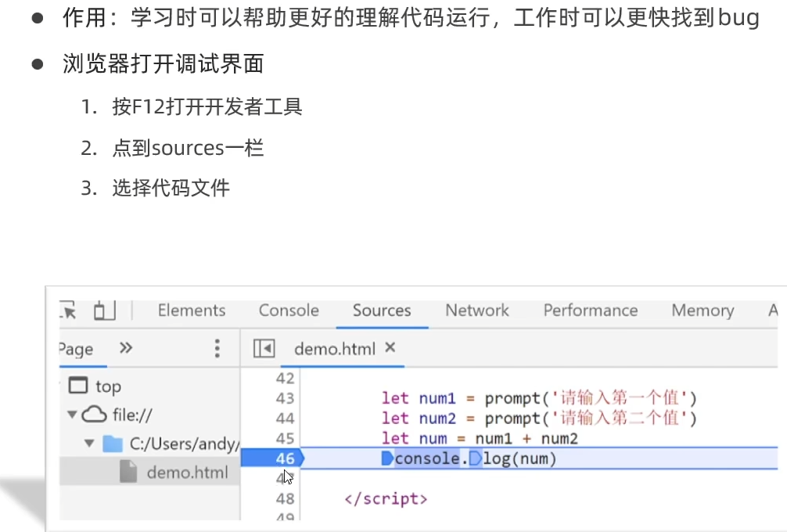The width and height of the screenshot is (787, 532).
Task: Open the navigator three-dot menu
Action: pyautogui.click(x=217, y=348)
